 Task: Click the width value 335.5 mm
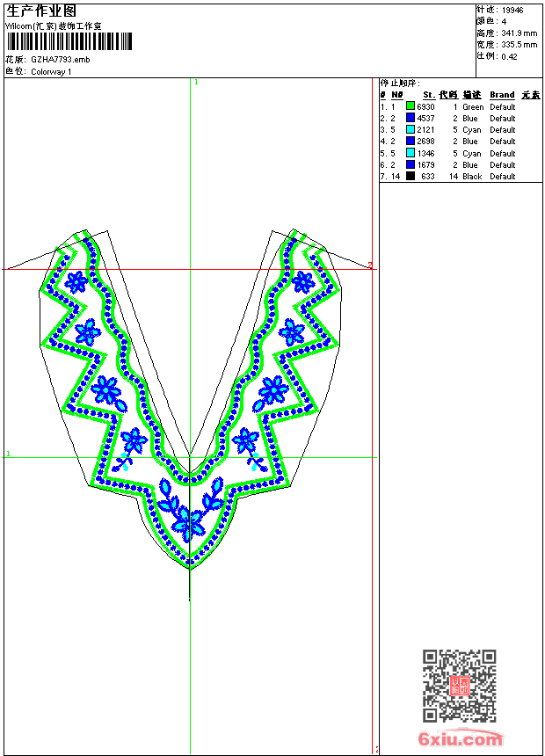[x=520, y=45]
